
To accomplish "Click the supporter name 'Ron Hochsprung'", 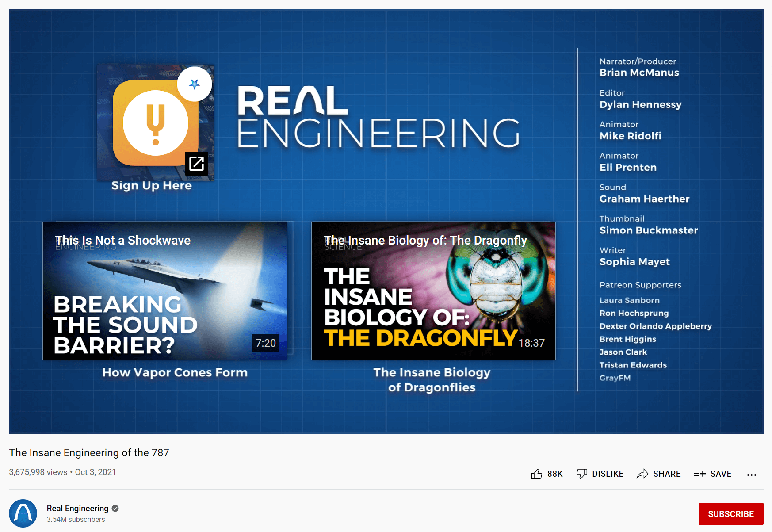I will (x=634, y=313).
